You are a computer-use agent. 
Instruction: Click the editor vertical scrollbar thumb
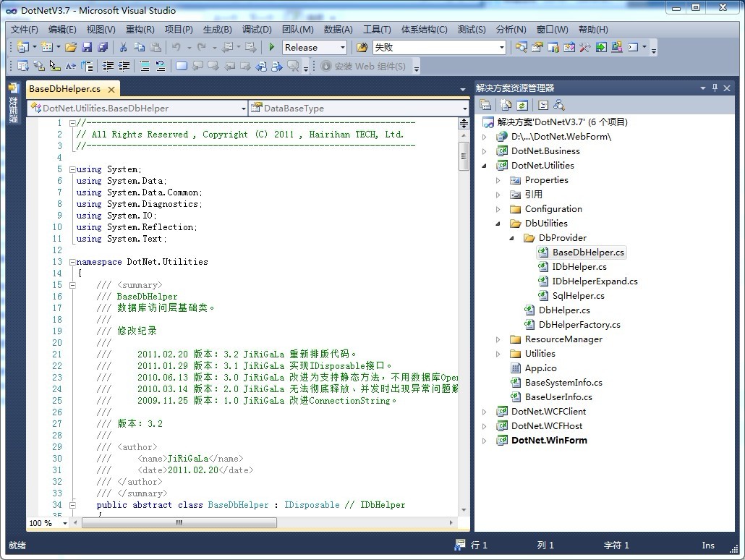464,156
